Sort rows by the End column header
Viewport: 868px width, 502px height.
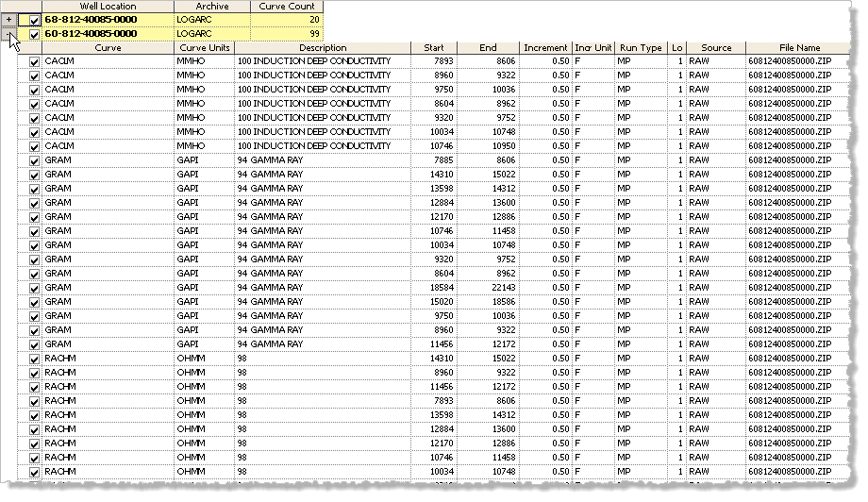click(488, 48)
